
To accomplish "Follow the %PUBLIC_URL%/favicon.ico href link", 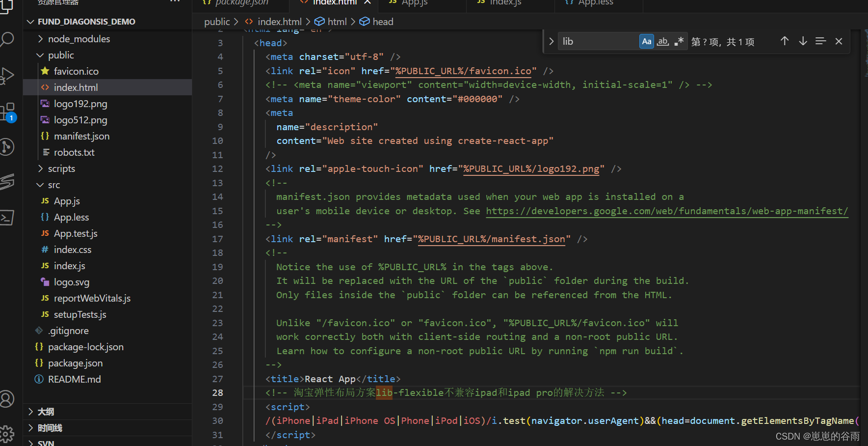I will [463, 71].
